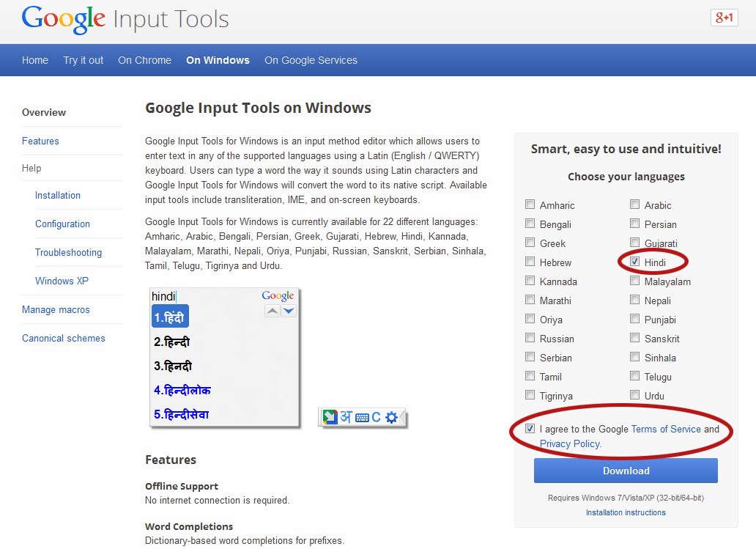Check the Serbian language checkbox
This screenshot has height=549, width=756.
[530, 357]
